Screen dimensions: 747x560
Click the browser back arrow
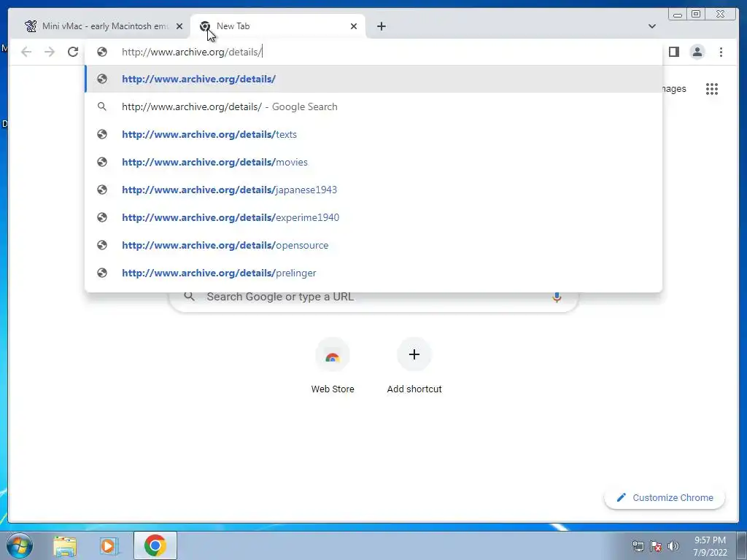point(26,52)
